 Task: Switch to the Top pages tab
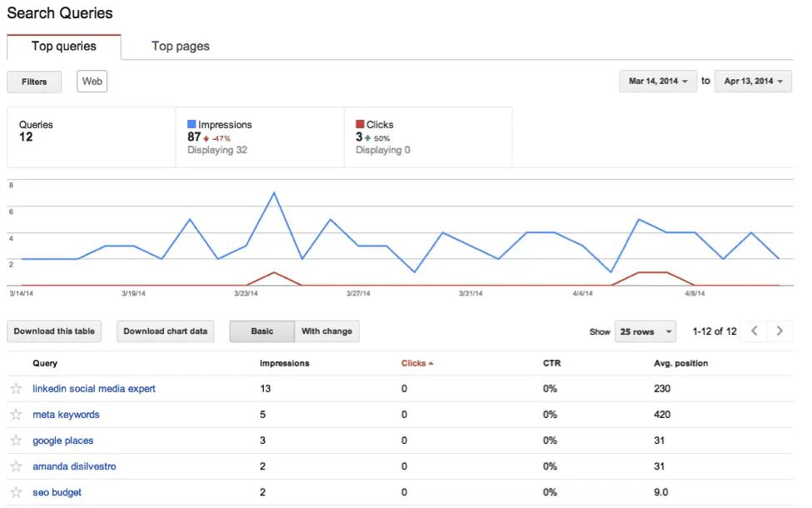point(180,46)
